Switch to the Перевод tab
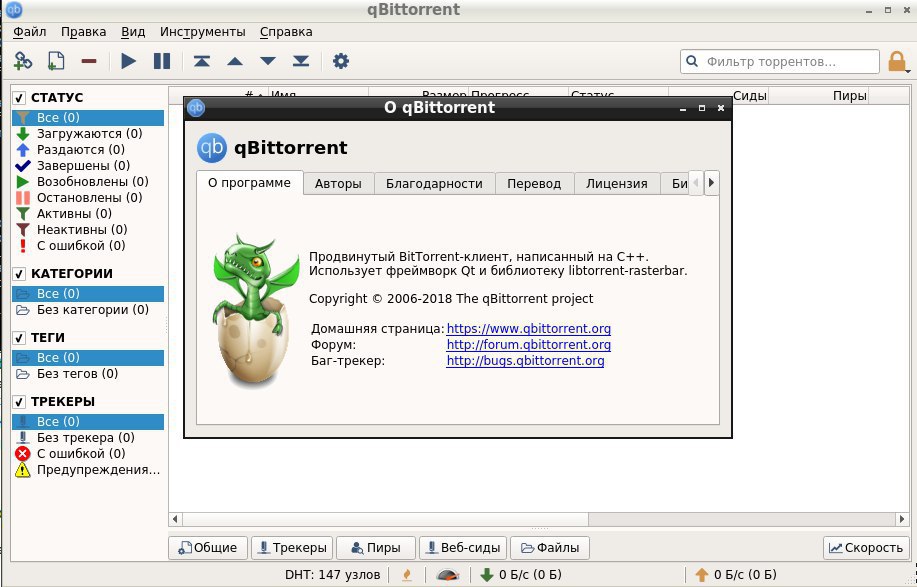The width and height of the screenshot is (917, 587). 534,184
